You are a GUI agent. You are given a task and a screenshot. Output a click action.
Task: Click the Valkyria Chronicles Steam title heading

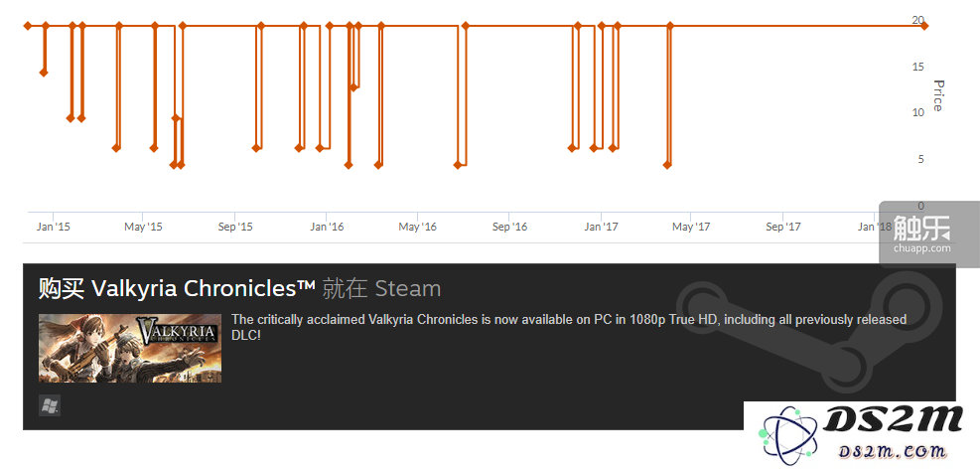239,289
